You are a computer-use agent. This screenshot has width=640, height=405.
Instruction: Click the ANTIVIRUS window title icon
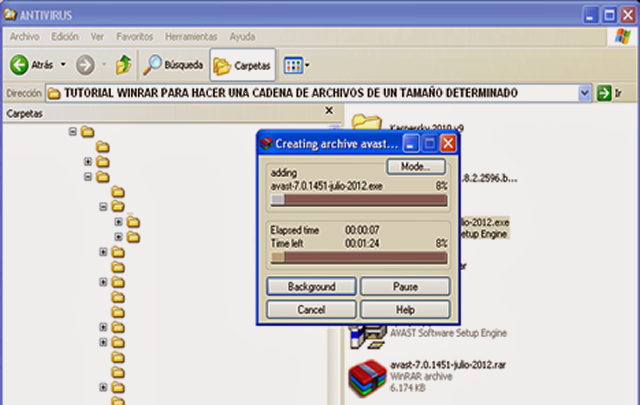pyautogui.click(x=11, y=15)
